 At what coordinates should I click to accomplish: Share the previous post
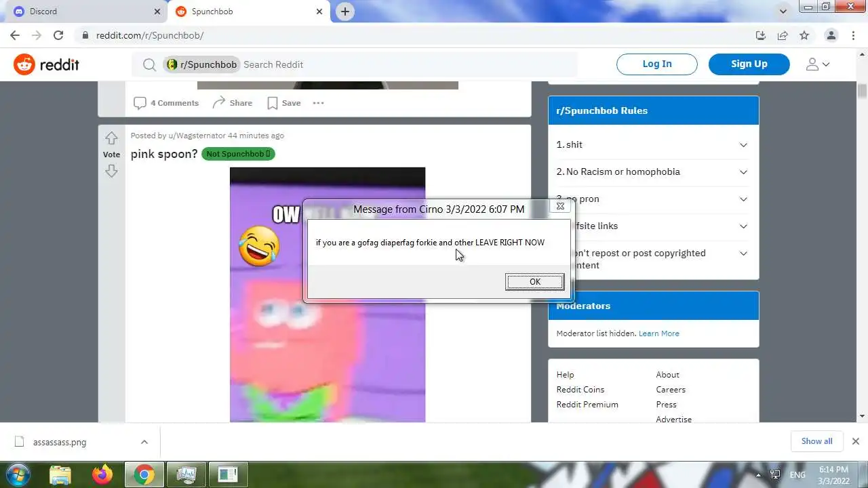pos(232,103)
